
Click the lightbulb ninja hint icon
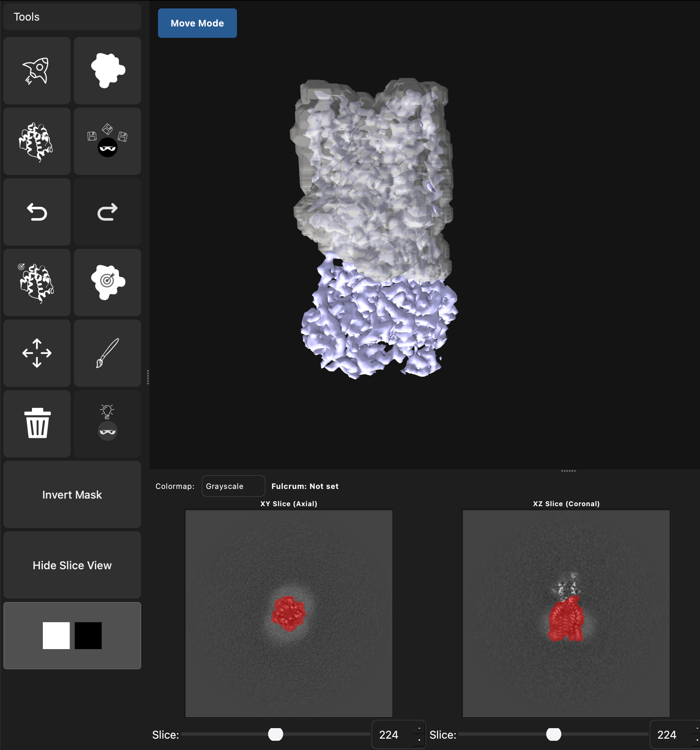(108, 424)
